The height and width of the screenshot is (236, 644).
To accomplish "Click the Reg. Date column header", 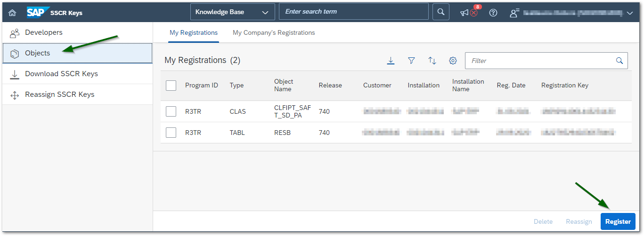I will [x=511, y=85].
